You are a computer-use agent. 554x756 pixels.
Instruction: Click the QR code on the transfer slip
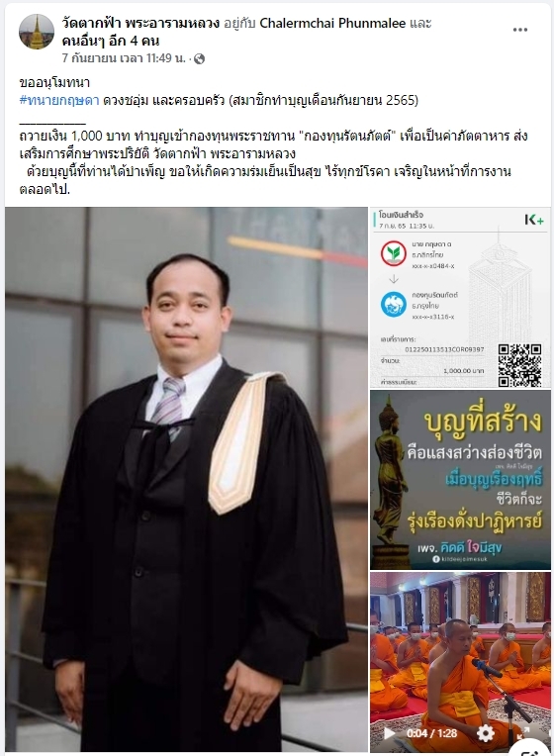(x=519, y=365)
